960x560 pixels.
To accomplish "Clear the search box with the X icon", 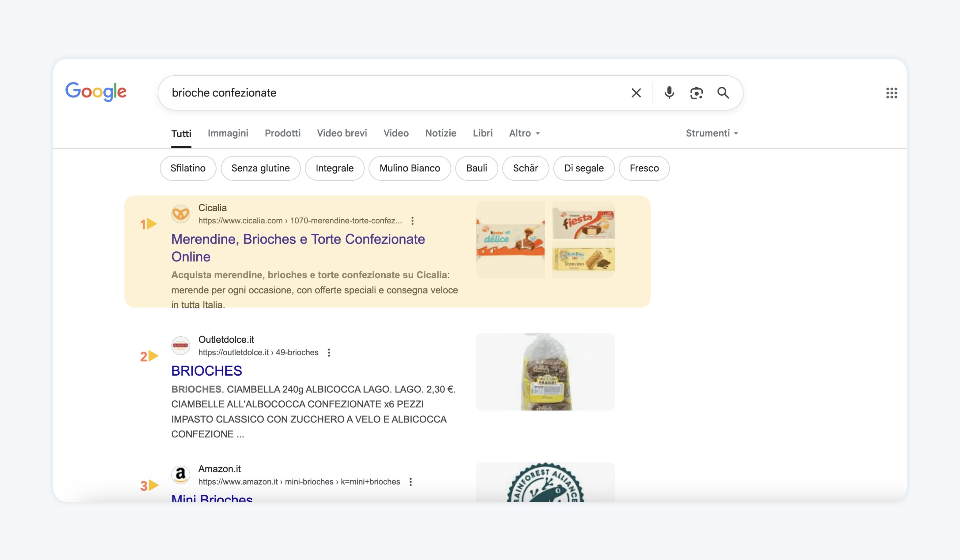I will [x=636, y=93].
